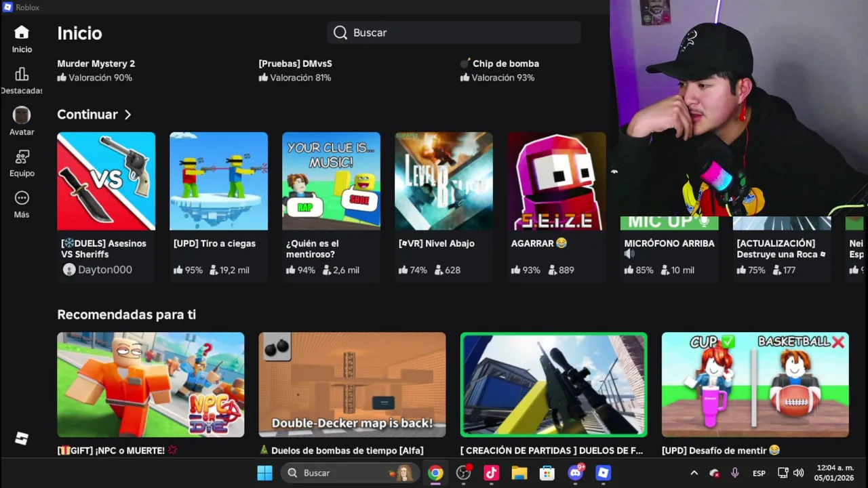Screen dimensions: 868x488
Task: Click MICRÓFONO ARRIBA 10 mil players icon
Action: 664,270
